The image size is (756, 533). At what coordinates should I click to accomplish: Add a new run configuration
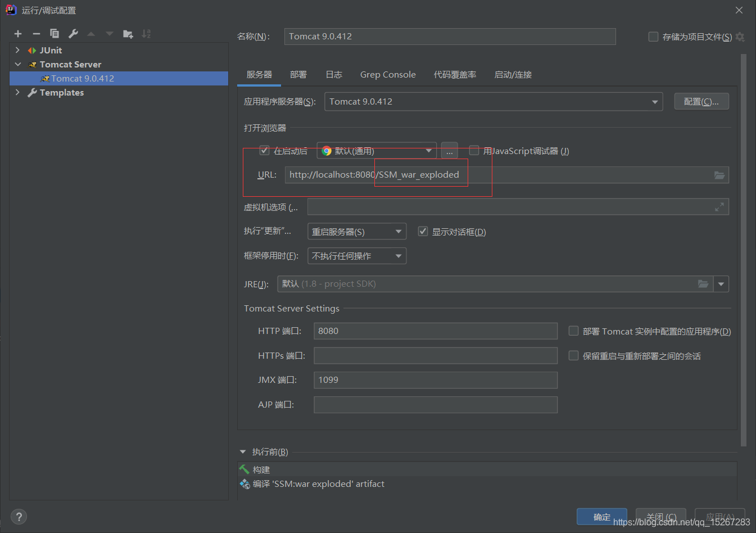[18, 34]
